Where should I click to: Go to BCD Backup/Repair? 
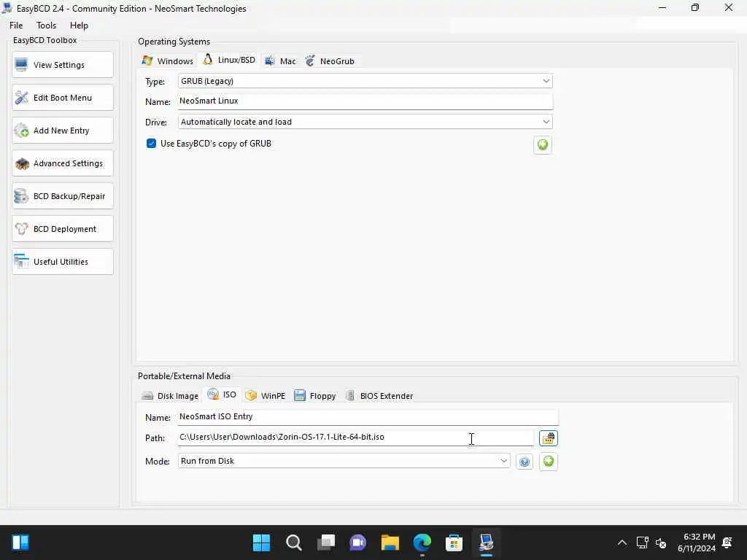pyautogui.click(x=63, y=196)
